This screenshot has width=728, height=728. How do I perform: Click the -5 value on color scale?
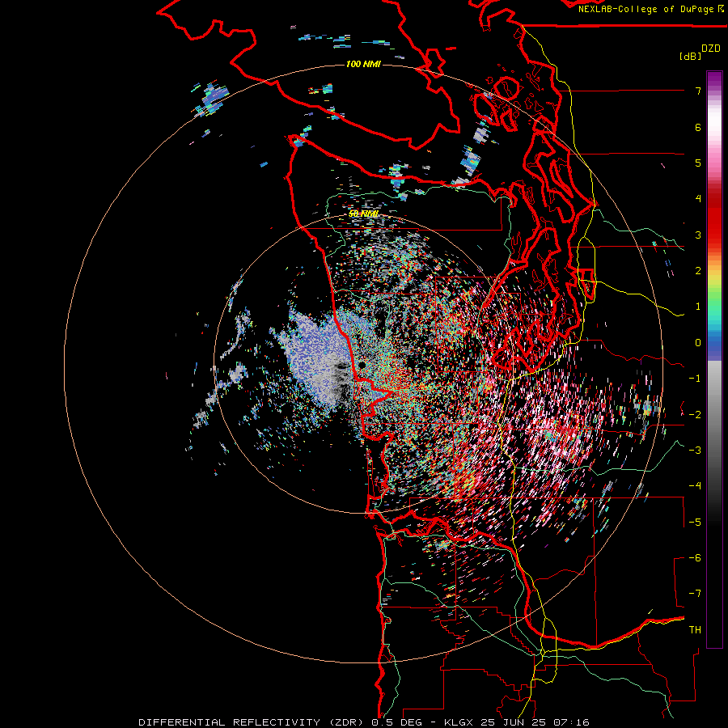695,523
